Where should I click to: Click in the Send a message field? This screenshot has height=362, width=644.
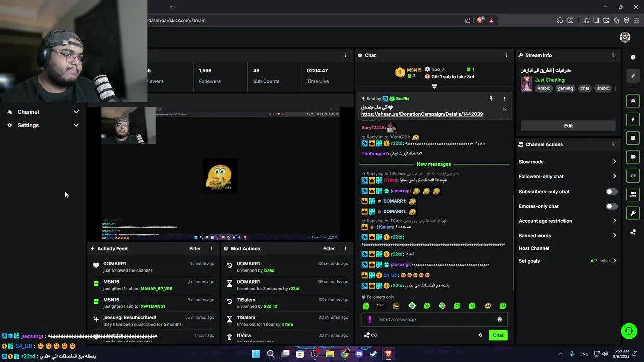[x=434, y=319]
